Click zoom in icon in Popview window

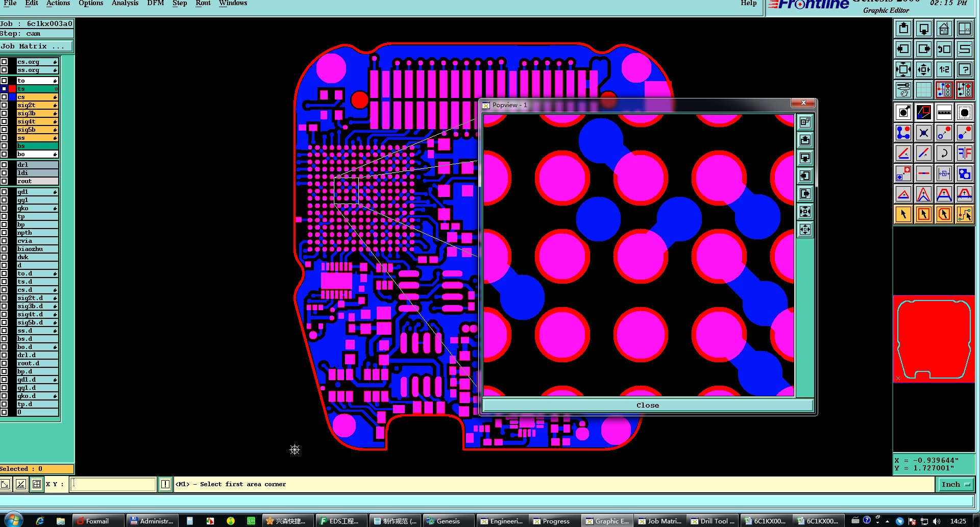point(805,211)
